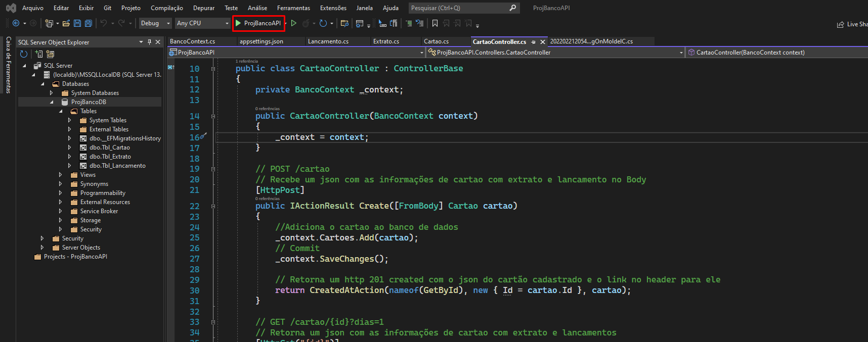Click the Live Share icon

[841, 24]
